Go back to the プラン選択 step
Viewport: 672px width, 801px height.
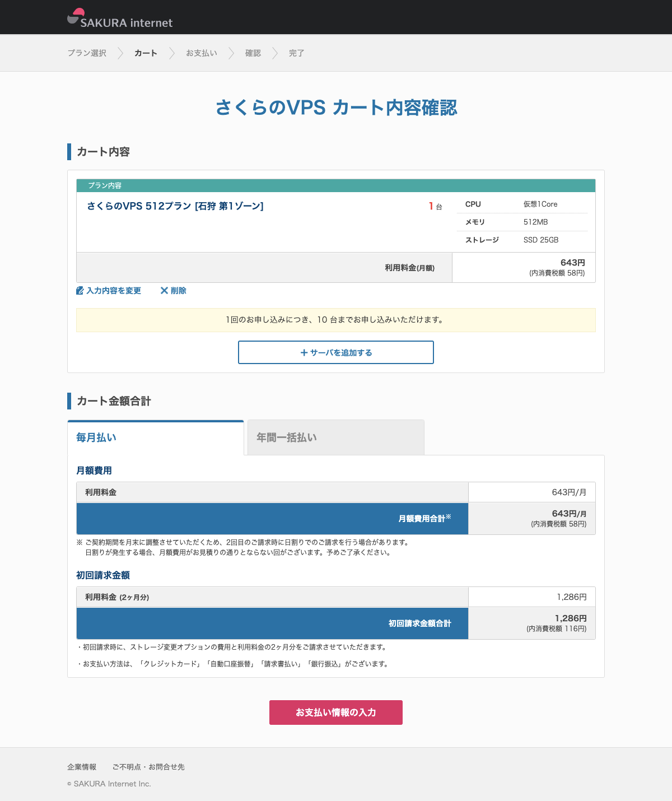tap(87, 53)
